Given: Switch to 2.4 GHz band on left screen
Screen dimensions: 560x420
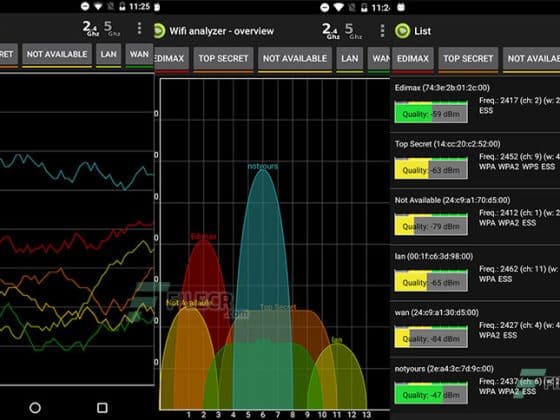Looking at the screenshot, I should click(x=91, y=28).
